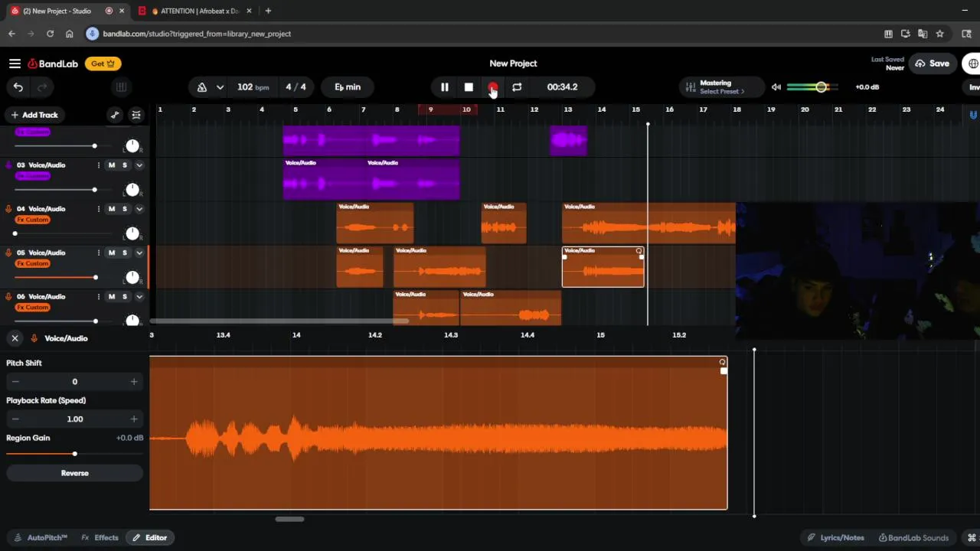Increase Pitch Shift value
The height and width of the screenshot is (551, 980).
pos(134,382)
